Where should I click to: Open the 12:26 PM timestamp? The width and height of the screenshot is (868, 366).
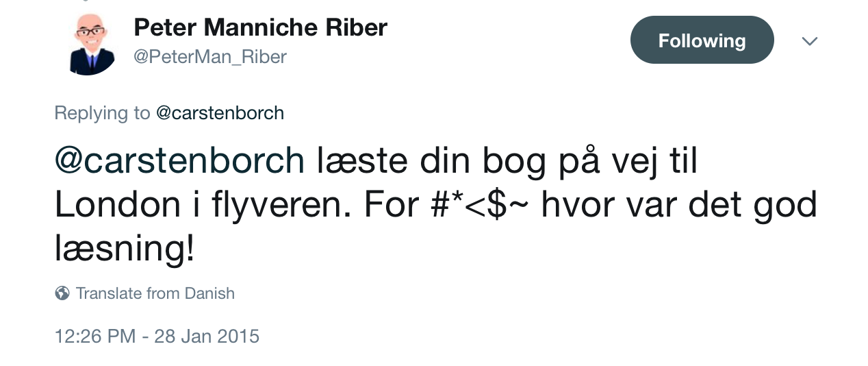(x=94, y=337)
